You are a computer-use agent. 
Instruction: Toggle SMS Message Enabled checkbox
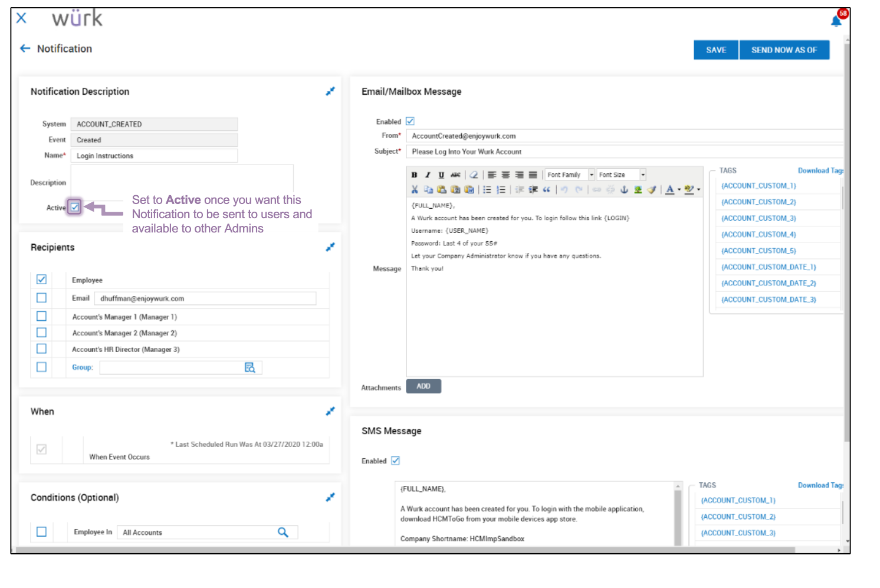tap(395, 461)
